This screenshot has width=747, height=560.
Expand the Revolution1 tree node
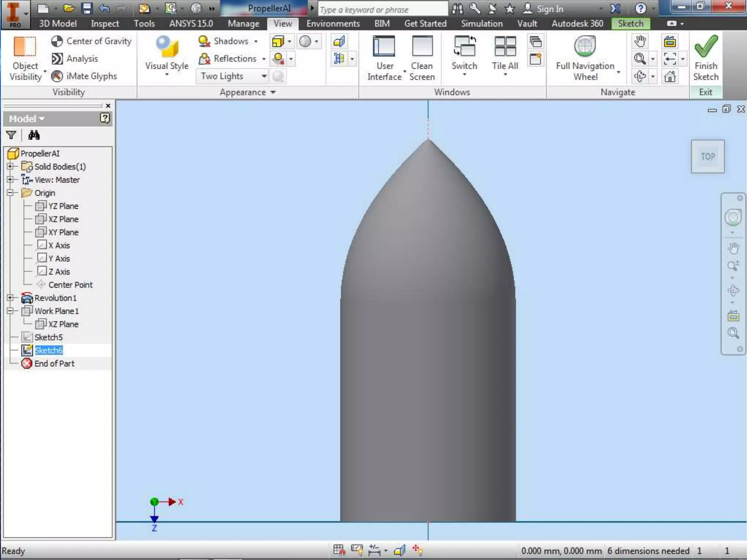pyautogui.click(x=10, y=298)
